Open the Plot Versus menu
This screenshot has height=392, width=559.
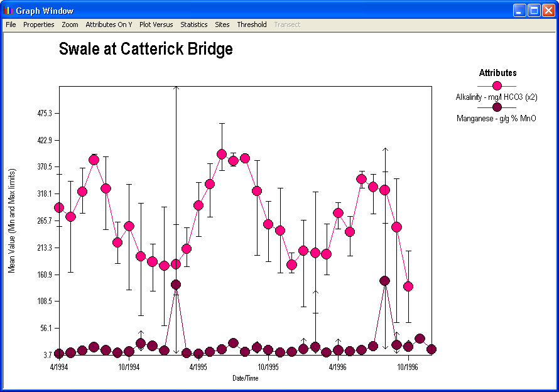(x=156, y=24)
